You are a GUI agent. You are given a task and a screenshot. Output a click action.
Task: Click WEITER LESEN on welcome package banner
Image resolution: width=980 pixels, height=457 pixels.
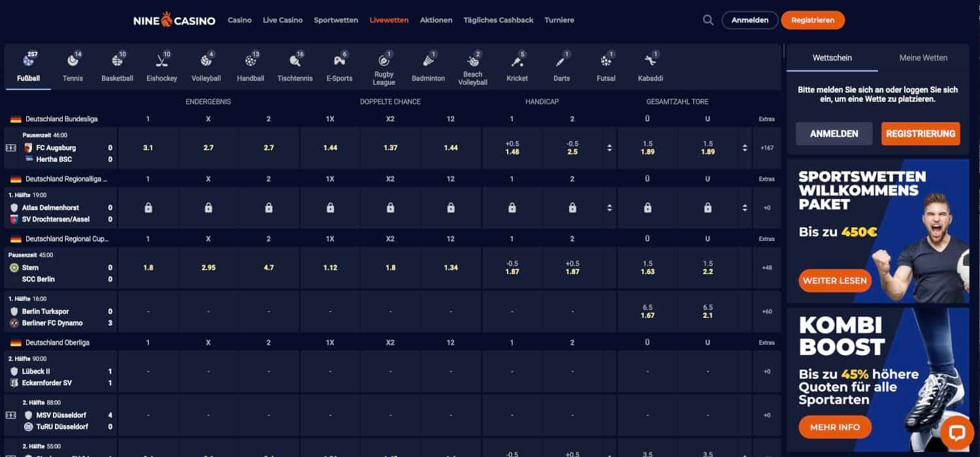[x=835, y=281]
